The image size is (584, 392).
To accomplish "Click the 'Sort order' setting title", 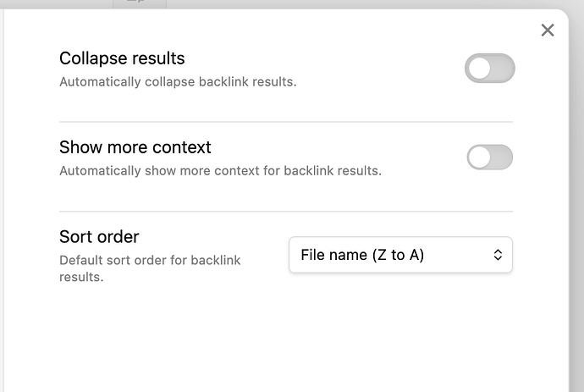I will [99, 236].
